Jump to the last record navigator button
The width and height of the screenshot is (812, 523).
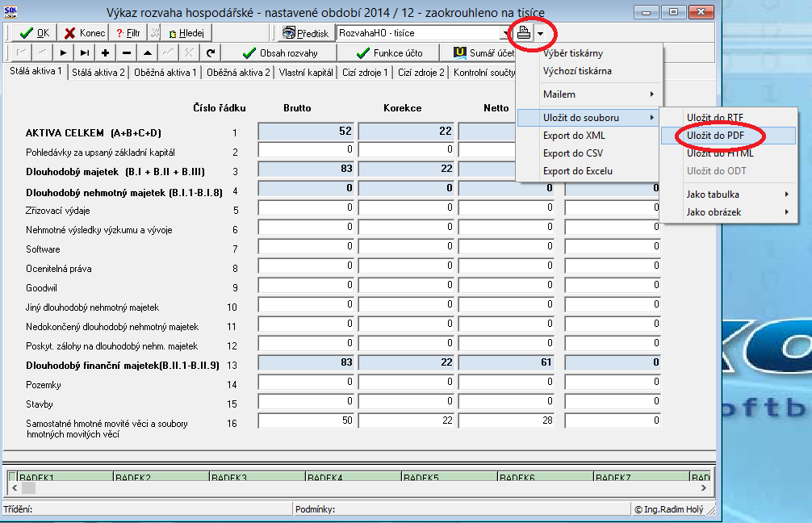pyautogui.click(x=85, y=52)
